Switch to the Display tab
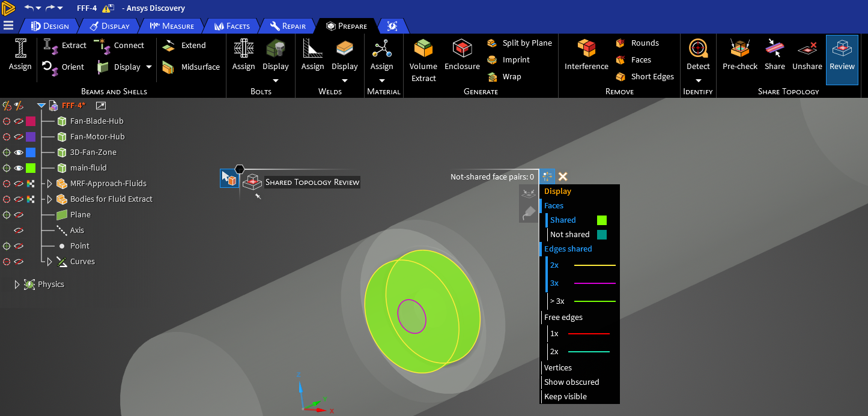Viewport: 868px width, 416px height. pyautogui.click(x=109, y=26)
